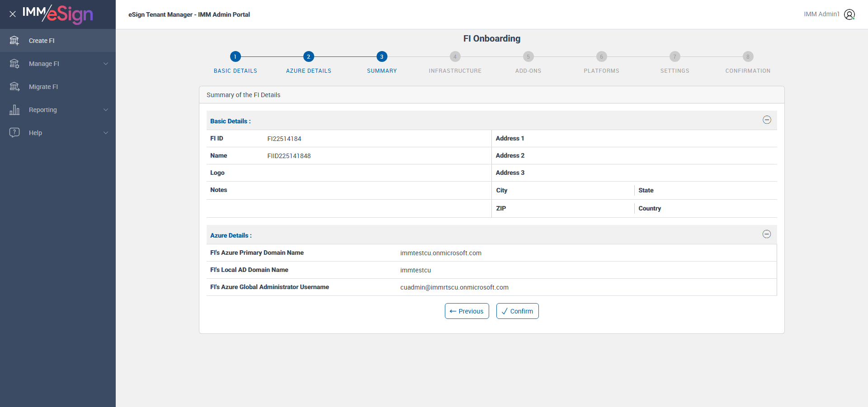Click the Reporting bar chart icon
This screenshot has width=868, height=407.
click(14, 110)
